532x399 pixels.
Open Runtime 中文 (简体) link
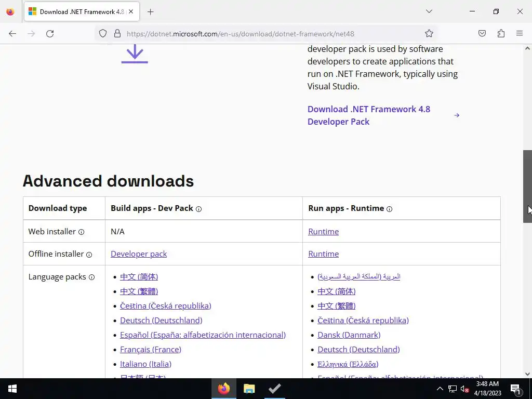(x=337, y=291)
